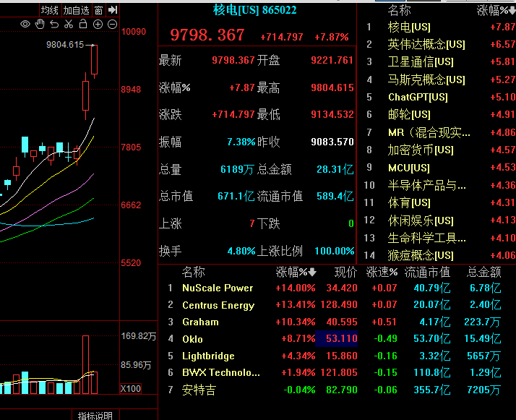Select the hand pan tool
This screenshot has height=420, width=516.
pos(40,24)
